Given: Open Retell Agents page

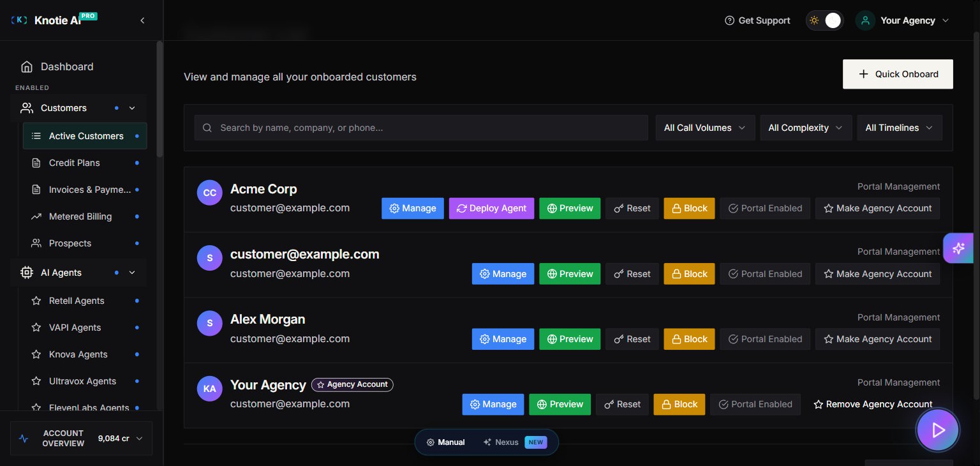Looking at the screenshot, I should coord(85,301).
